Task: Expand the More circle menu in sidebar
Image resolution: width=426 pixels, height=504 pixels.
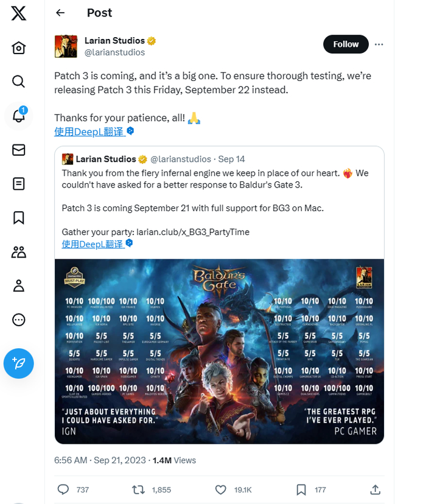Action: 19,320
